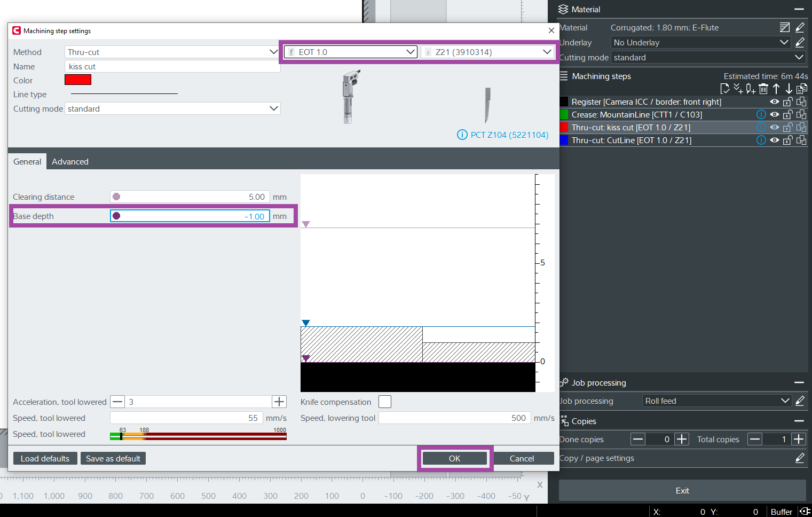
Task: Toggle visibility of Thru-cut: CutLine step
Action: pyautogui.click(x=774, y=140)
